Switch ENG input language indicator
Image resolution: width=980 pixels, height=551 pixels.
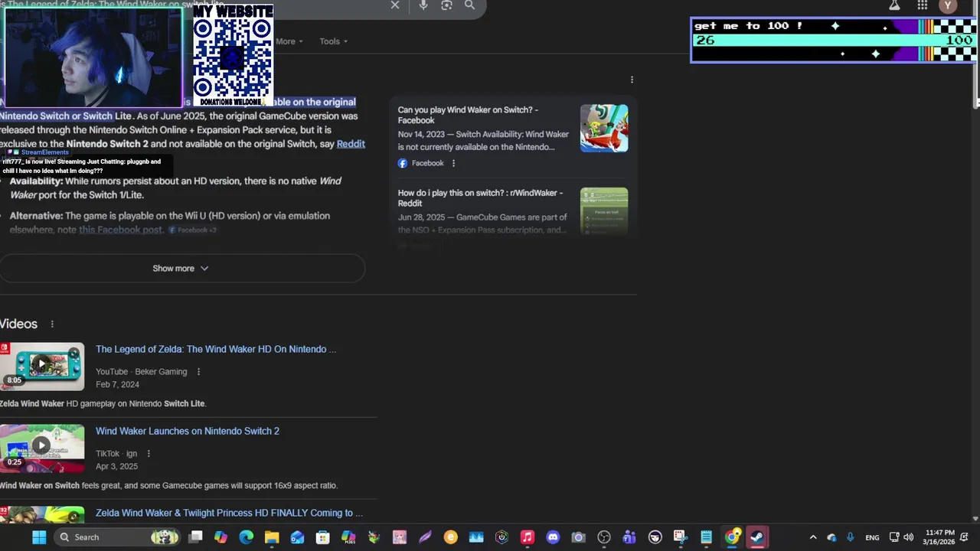coord(872,537)
